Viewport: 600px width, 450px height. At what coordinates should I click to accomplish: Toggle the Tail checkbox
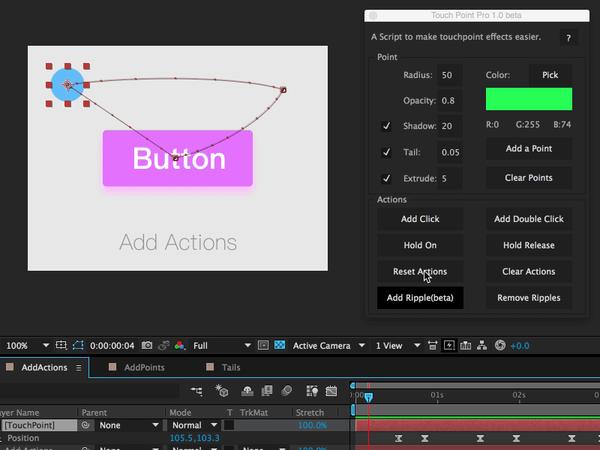click(386, 152)
